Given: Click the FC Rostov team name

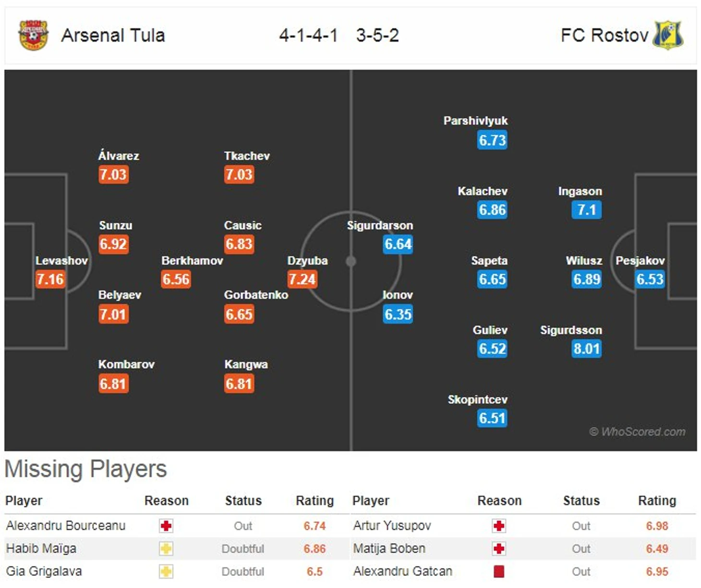Looking at the screenshot, I should [x=604, y=35].
